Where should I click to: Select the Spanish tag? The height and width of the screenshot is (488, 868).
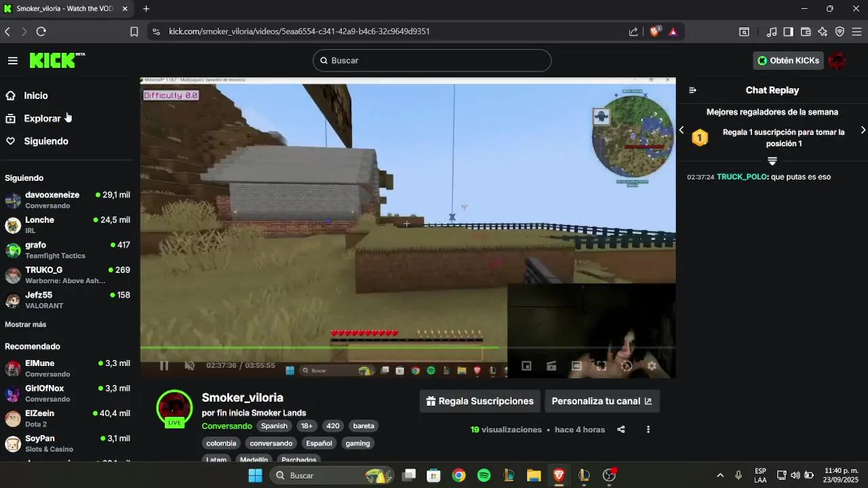tap(274, 426)
